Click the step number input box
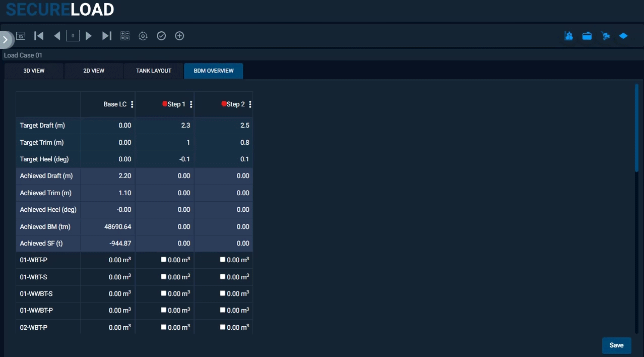644x357 pixels. [73, 36]
